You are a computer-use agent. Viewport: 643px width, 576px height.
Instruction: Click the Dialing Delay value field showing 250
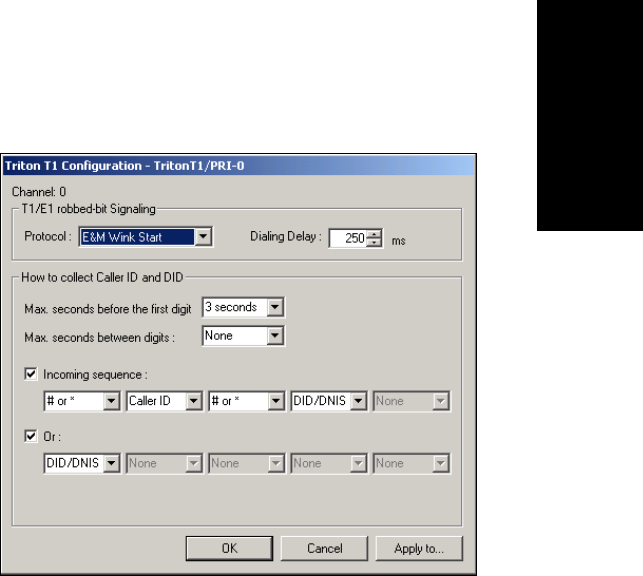coord(348,238)
